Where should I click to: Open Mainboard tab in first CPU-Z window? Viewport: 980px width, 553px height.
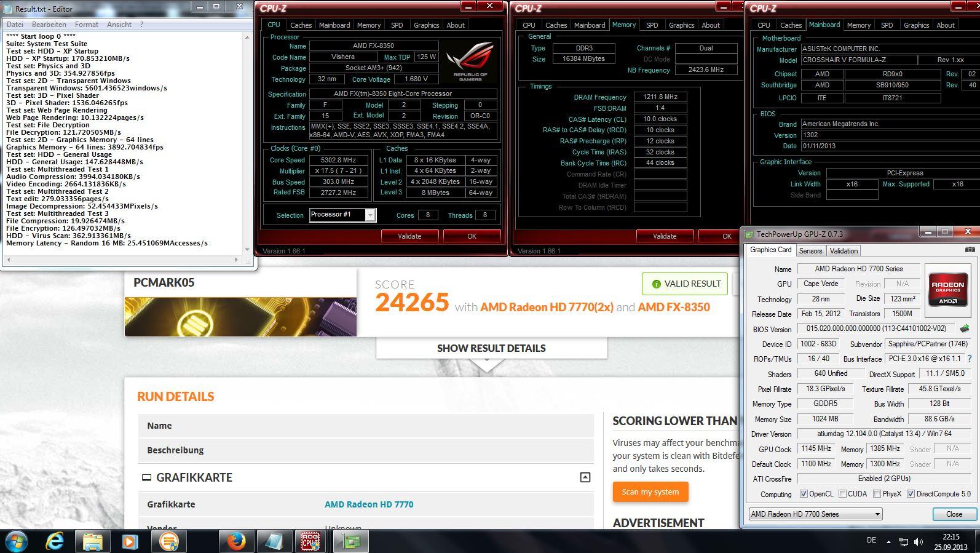[334, 25]
